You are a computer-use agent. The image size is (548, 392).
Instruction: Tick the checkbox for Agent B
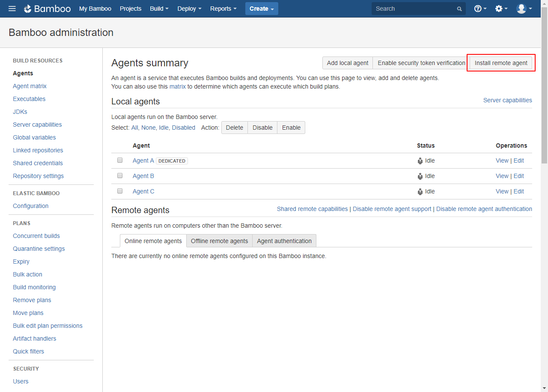coord(120,175)
